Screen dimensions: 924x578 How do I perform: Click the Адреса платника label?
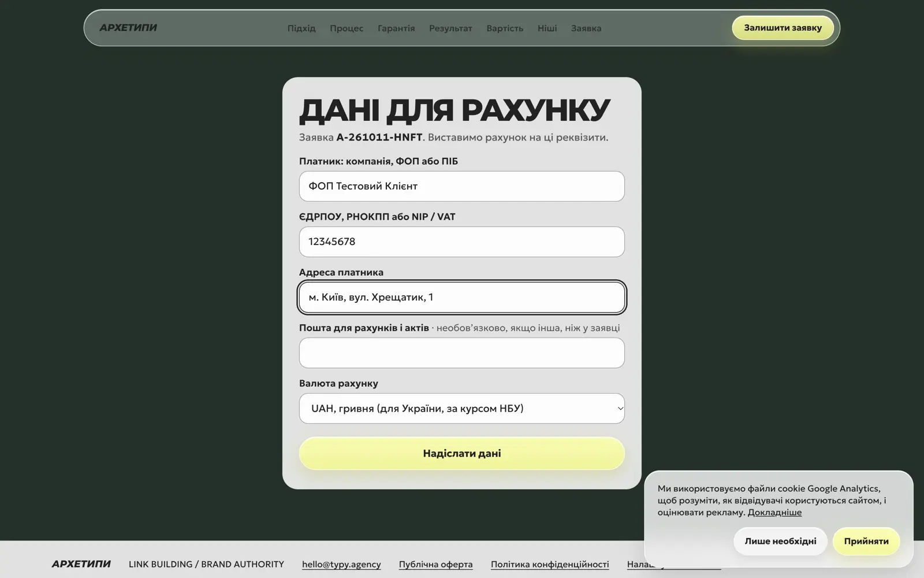(341, 272)
